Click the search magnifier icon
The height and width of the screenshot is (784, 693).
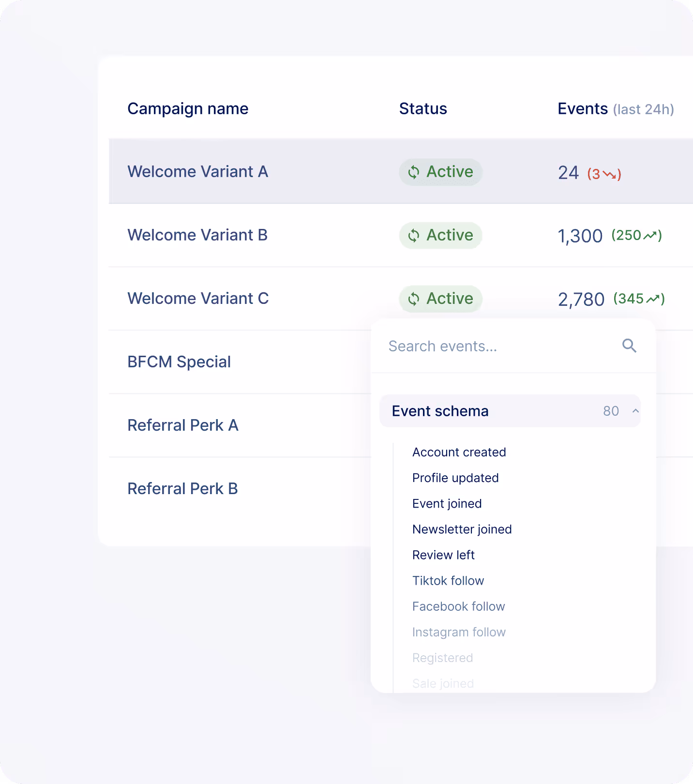(x=629, y=346)
